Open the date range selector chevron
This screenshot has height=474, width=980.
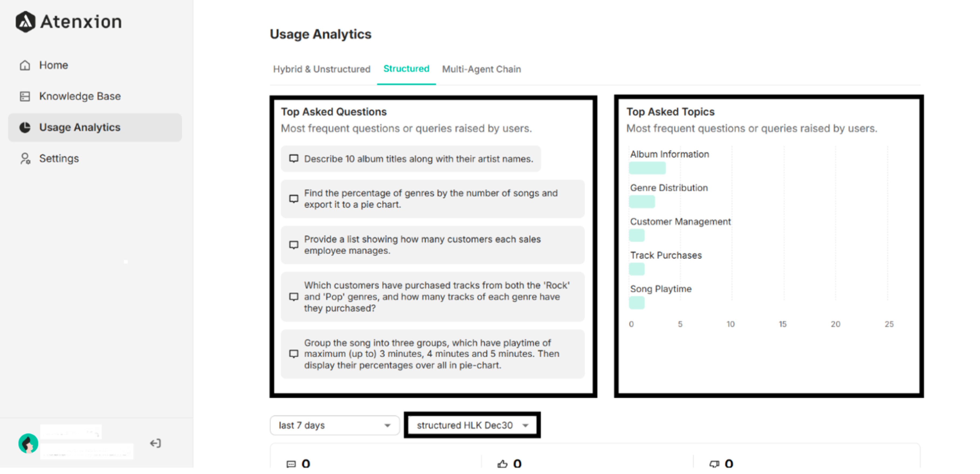tap(388, 425)
